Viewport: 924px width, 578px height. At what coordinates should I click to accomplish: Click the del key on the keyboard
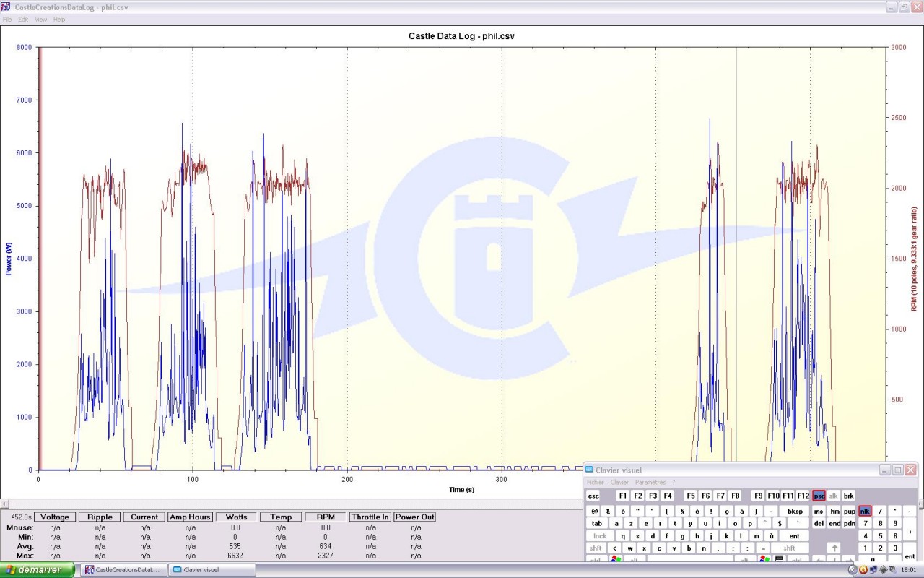819,524
